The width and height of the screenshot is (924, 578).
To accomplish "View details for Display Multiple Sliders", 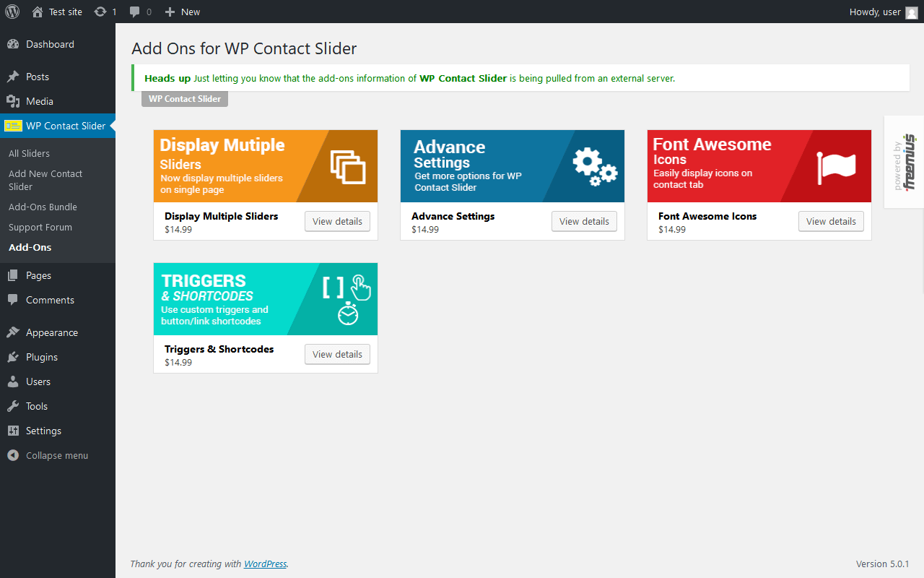I will tap(337, 221).
